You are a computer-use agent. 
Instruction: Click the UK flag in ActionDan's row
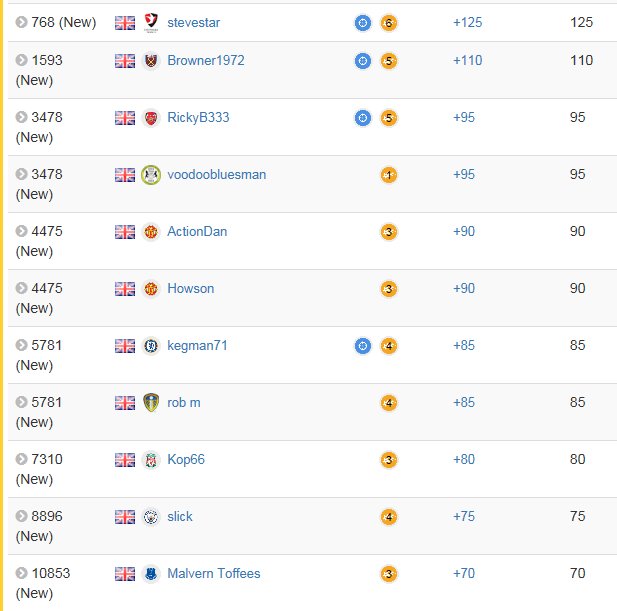(125, 232)
